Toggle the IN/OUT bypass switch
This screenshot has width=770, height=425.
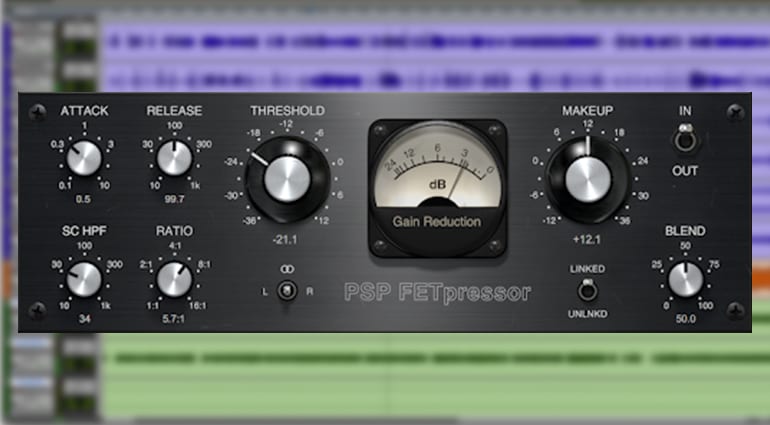pos(685,139)
